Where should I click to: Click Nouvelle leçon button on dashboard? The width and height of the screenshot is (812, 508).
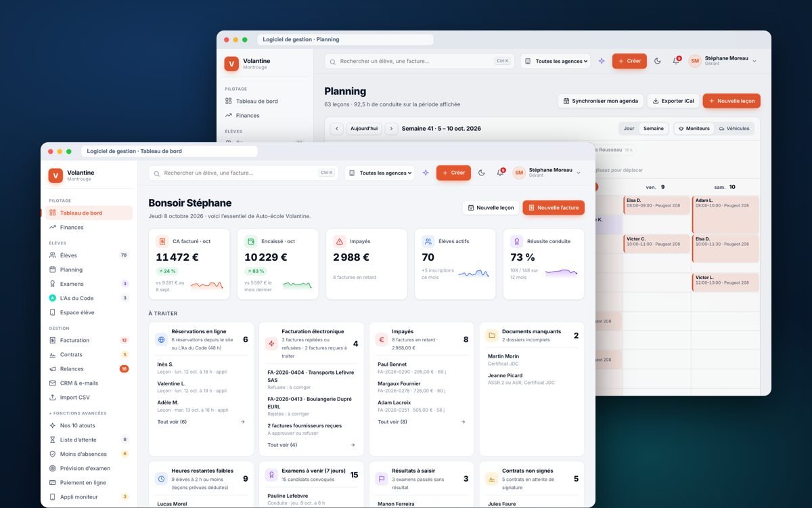(x=491, y=207)
